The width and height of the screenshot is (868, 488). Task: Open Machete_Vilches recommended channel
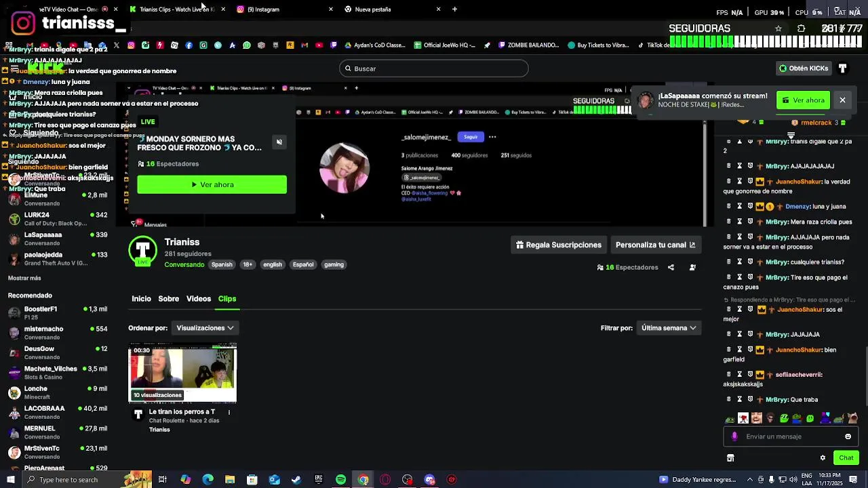pyautogui.click(x=58, y=373)
